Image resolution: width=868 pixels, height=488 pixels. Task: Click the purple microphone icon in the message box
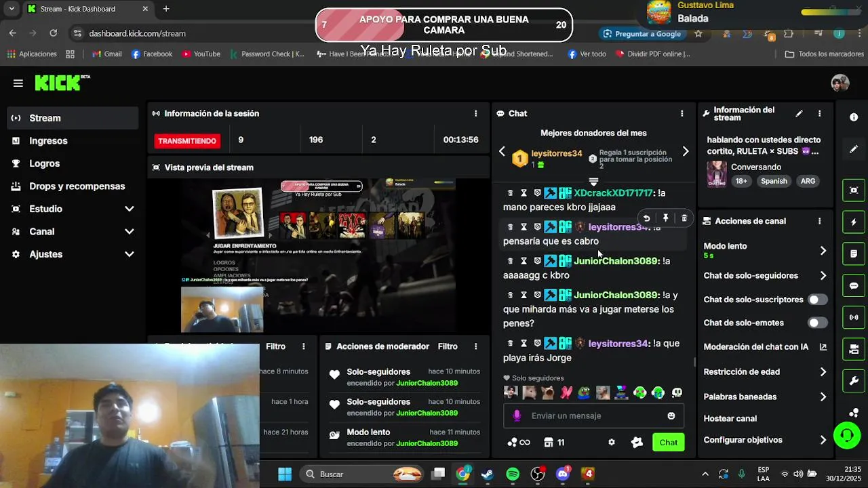[517, 415]
